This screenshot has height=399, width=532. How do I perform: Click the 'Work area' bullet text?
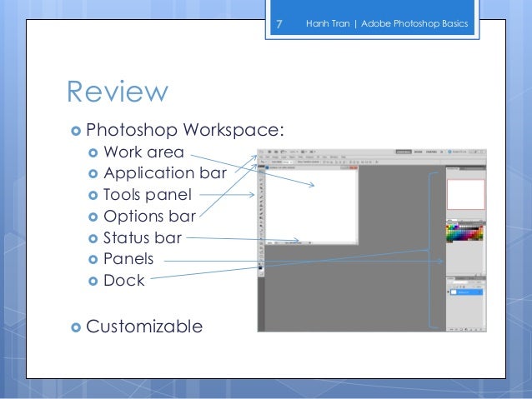pos(144,152)
